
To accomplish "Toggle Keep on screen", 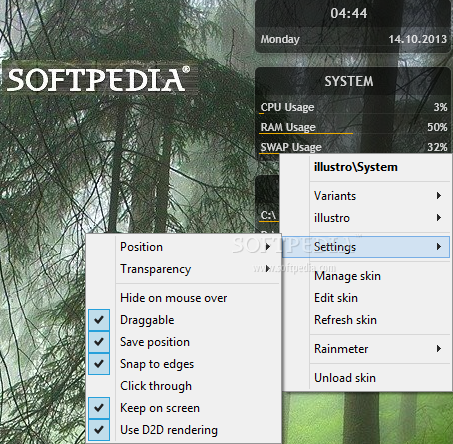I will point(183,408).
